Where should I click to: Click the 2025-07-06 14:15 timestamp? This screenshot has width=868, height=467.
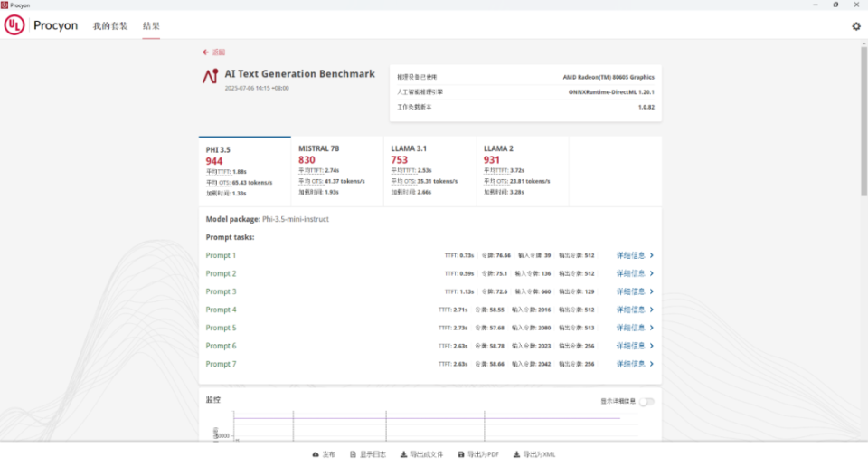tap(257, 88)
